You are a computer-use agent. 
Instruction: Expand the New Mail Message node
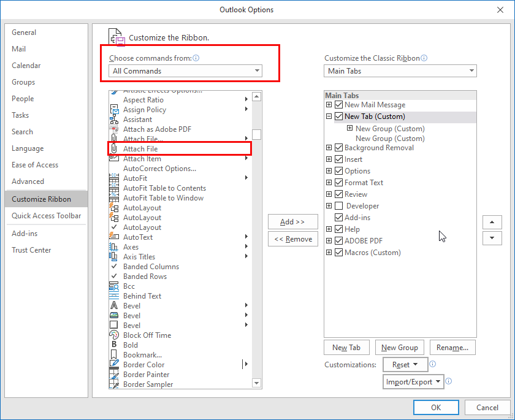tap(329, 105)
